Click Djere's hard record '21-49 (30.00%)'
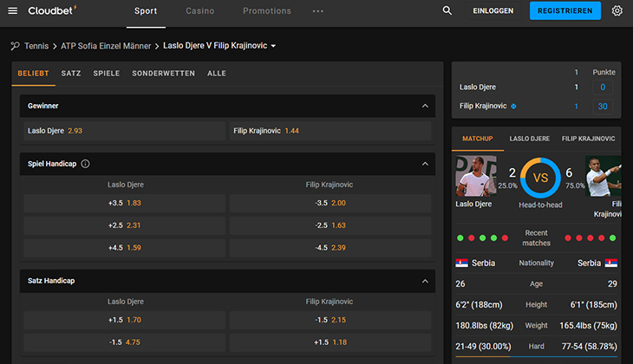The image size is (633, 364). pyautogui.click(x=483, y=347)
